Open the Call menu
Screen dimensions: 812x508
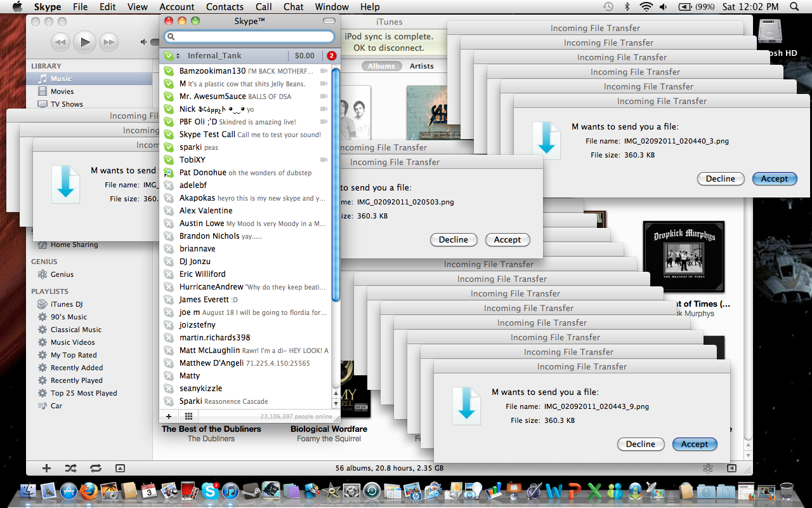tap(264, 7)
